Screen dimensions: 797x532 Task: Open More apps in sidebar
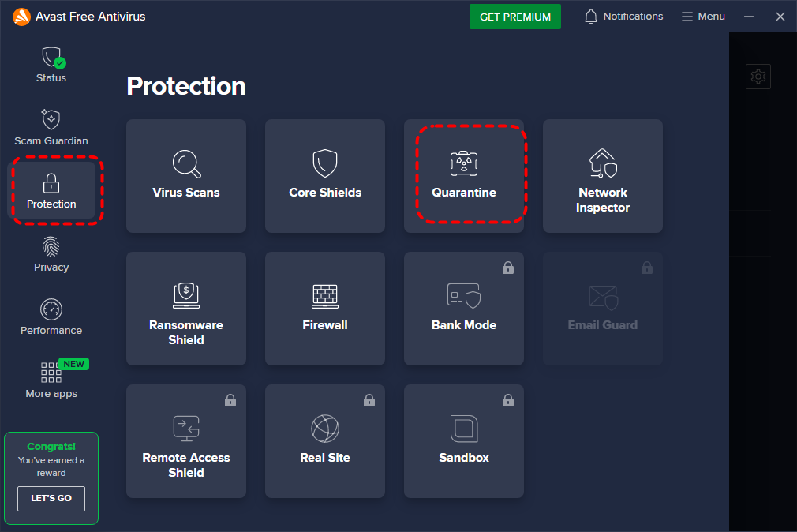click(51, 380)
